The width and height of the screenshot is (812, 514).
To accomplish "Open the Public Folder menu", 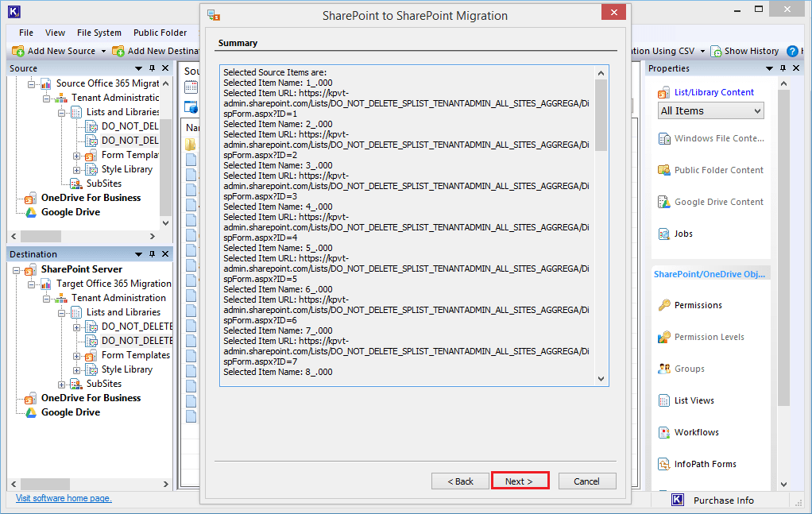I will (160, 33).
